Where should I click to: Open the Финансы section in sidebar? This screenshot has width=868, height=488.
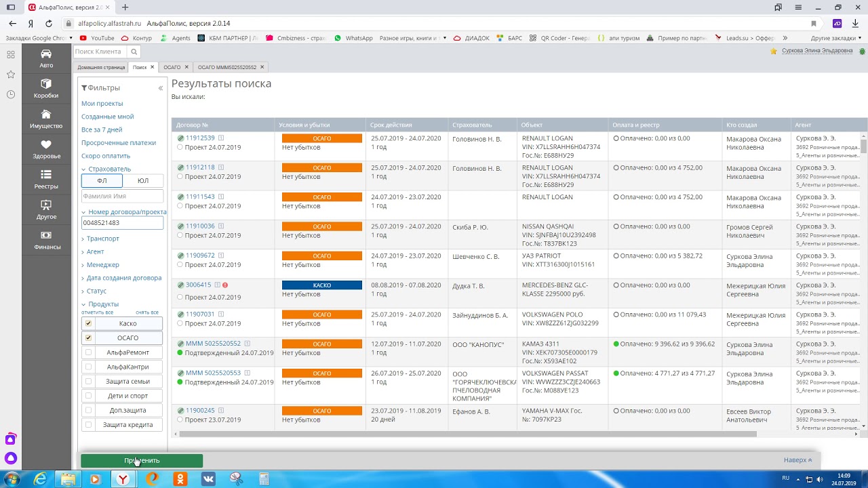coord(45,240)
